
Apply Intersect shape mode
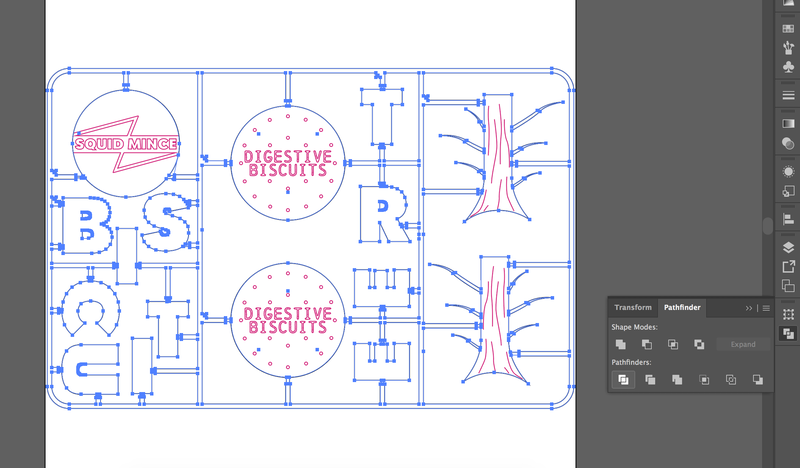[x=673, y=344]
